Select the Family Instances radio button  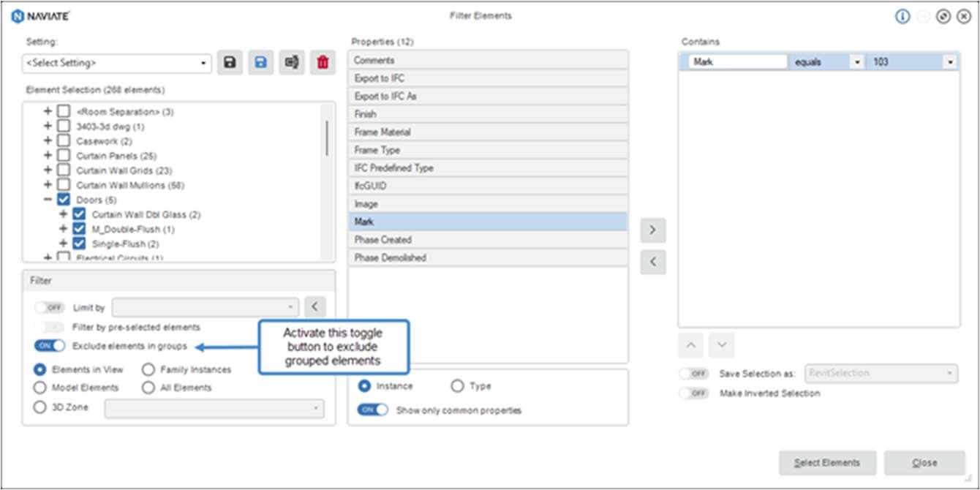pos(148,370)
